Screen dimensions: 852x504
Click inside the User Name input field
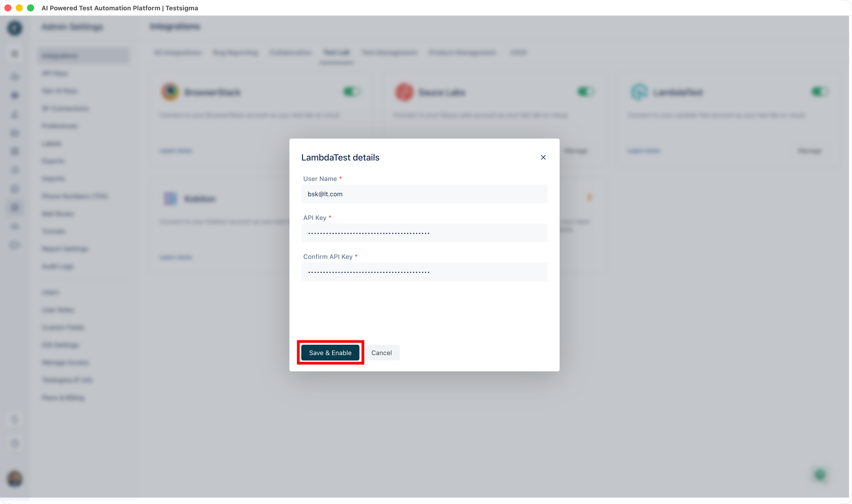pyautogui.click(x=424, y=194)
